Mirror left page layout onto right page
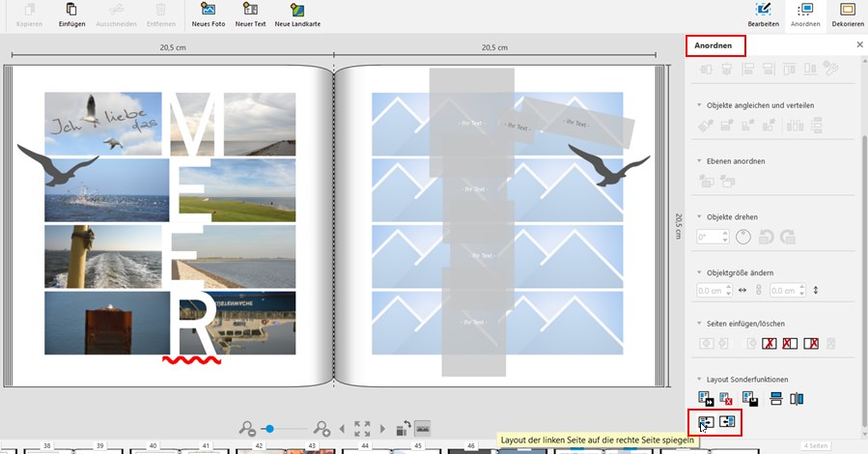The image size is (868, 454). pos(707,421)
